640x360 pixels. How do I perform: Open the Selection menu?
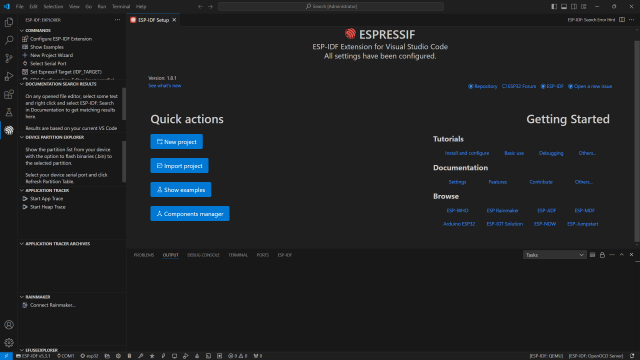pos(53,7)
